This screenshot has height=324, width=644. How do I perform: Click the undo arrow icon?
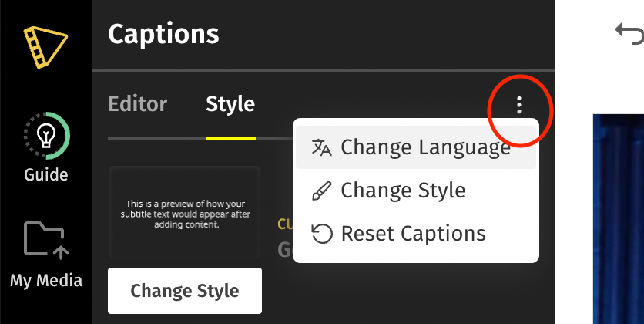[x=629, y=33]
